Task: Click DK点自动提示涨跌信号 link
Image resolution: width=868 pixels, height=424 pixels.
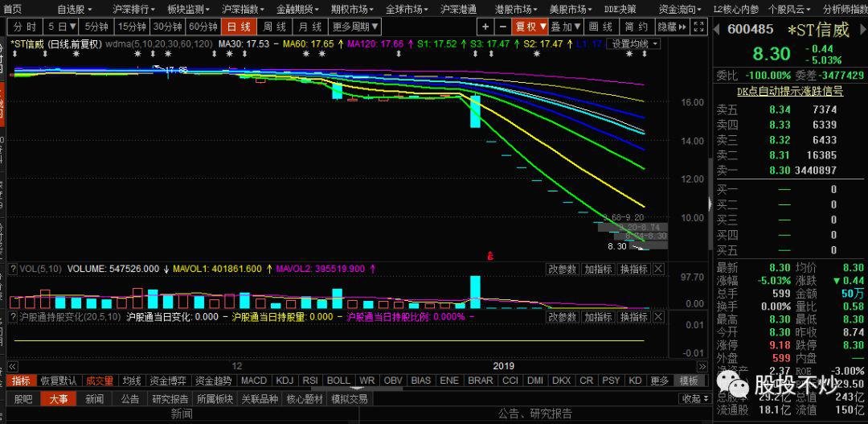Action: [x=790, y=92]
